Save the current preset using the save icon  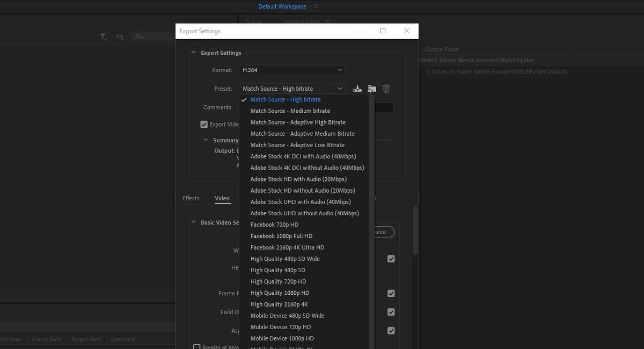point(357,88)
